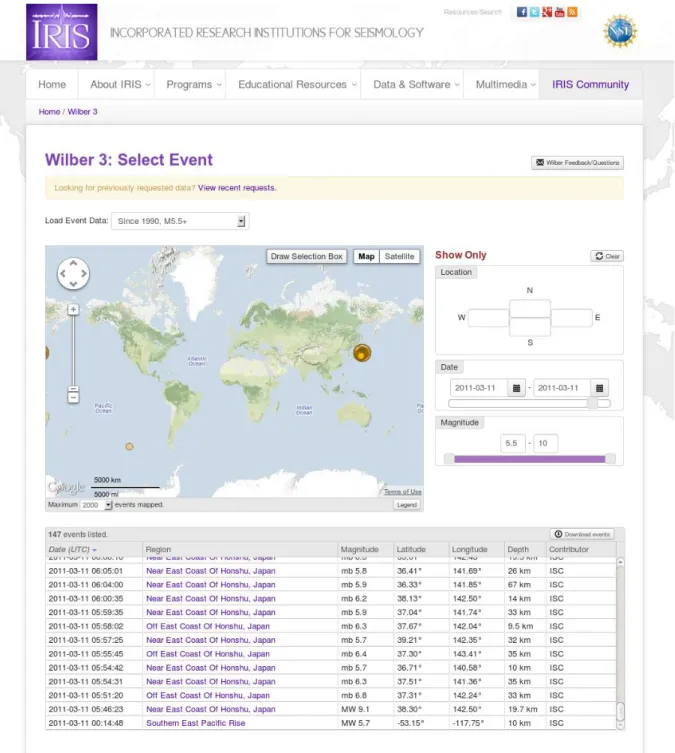Click the North latitude input field
This screenshot has height=753, width=675.
[530, 309]
